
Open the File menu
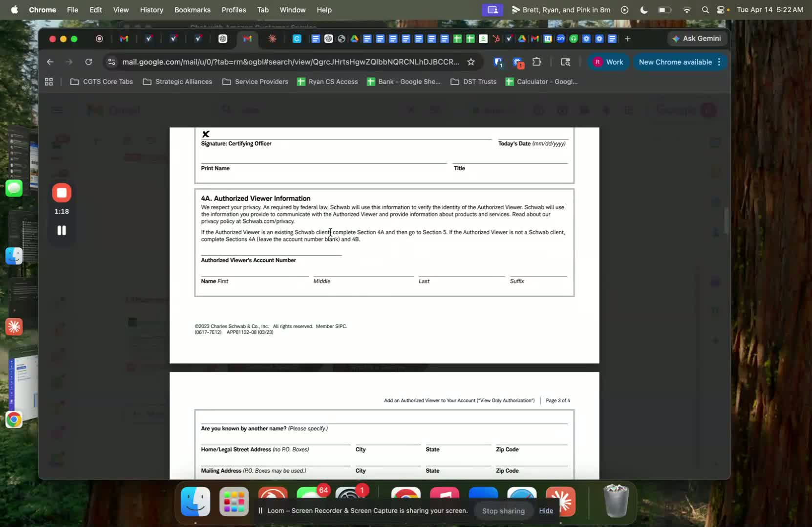tap(72, 10)
